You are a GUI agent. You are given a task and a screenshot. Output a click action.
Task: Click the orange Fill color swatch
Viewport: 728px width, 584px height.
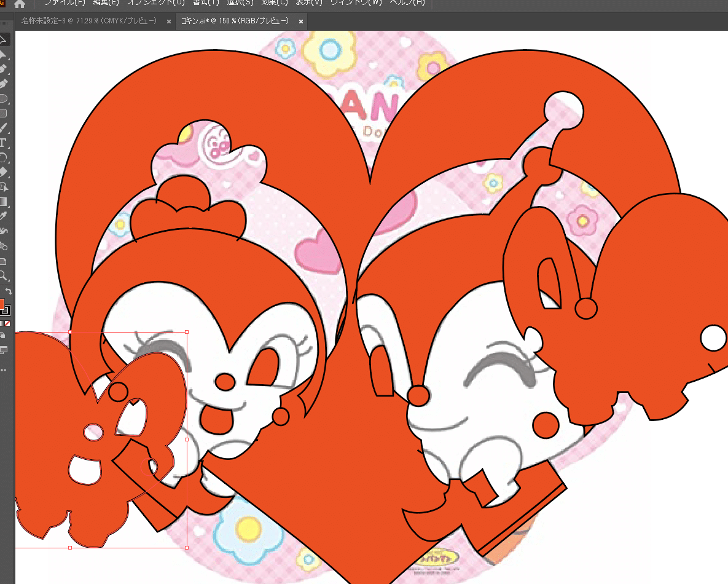pyautogui.click(x=1, y=304)
